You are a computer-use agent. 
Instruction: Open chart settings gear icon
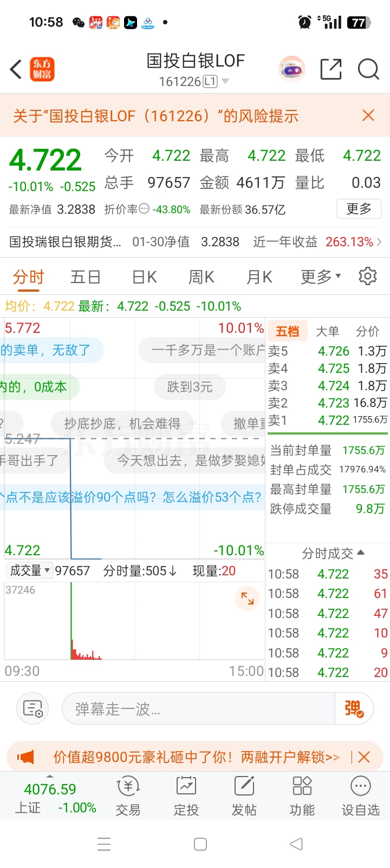pyautogui.click(x=368, y=276)
